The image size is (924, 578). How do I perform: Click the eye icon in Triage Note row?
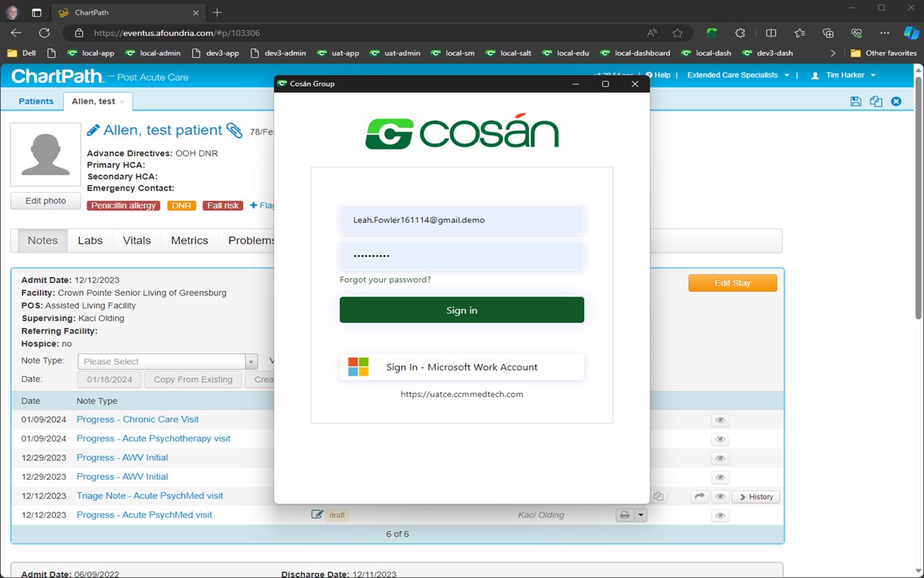click(720, 496)
